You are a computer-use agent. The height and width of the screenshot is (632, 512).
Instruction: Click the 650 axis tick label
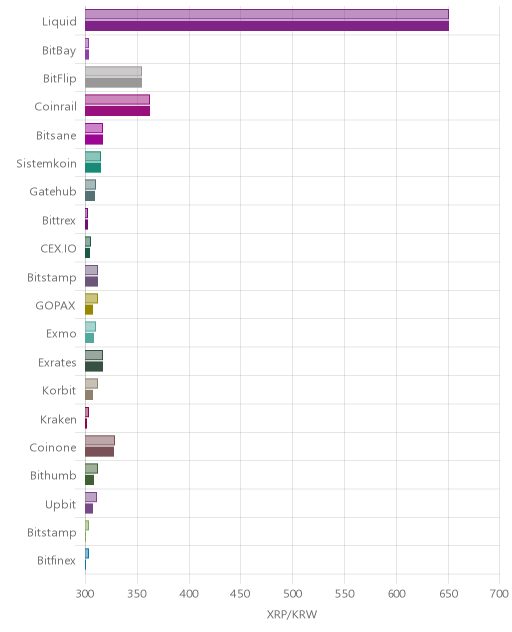pyautogui.click(x=448, y=594)
